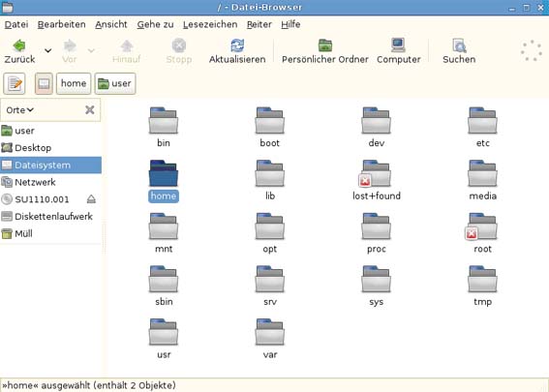Close the Orte side panel

pos(90,110)
